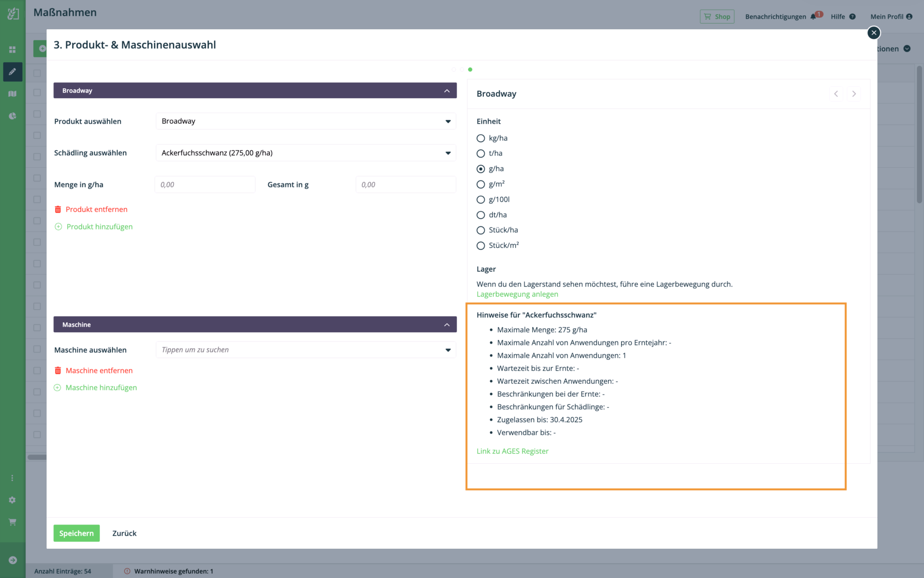Click the expand sidebar arrow icon

(x=13, y=560)
